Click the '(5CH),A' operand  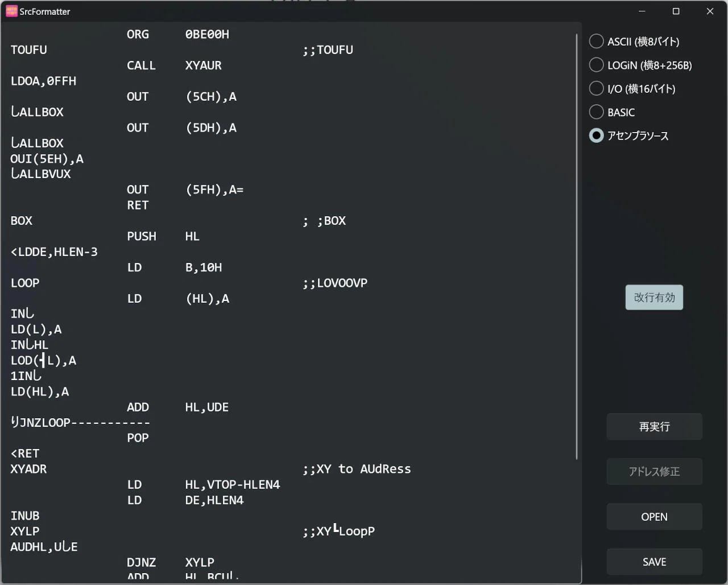tap(211, 97)
